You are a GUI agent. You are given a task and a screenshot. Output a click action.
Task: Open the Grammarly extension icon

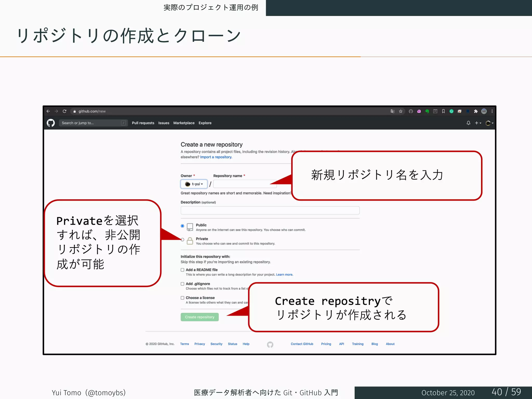[451, 111]
